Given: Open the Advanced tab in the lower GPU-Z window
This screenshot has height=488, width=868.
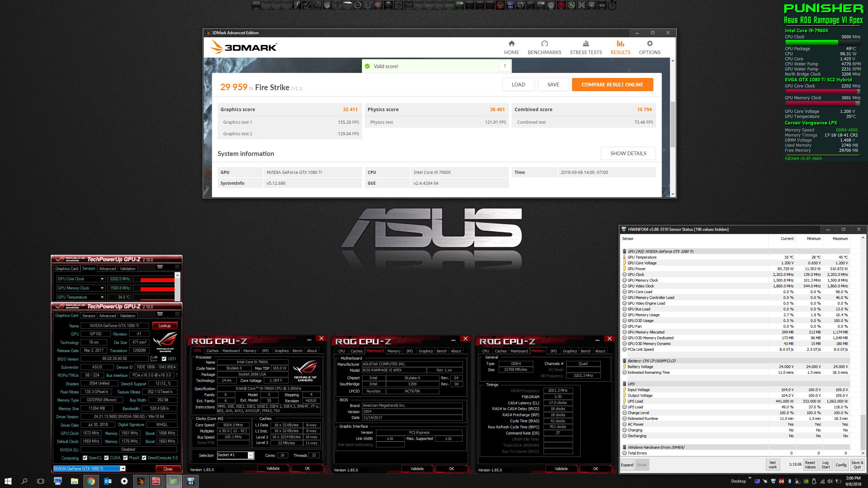Looking at the screenshot, I should (107, 316).
